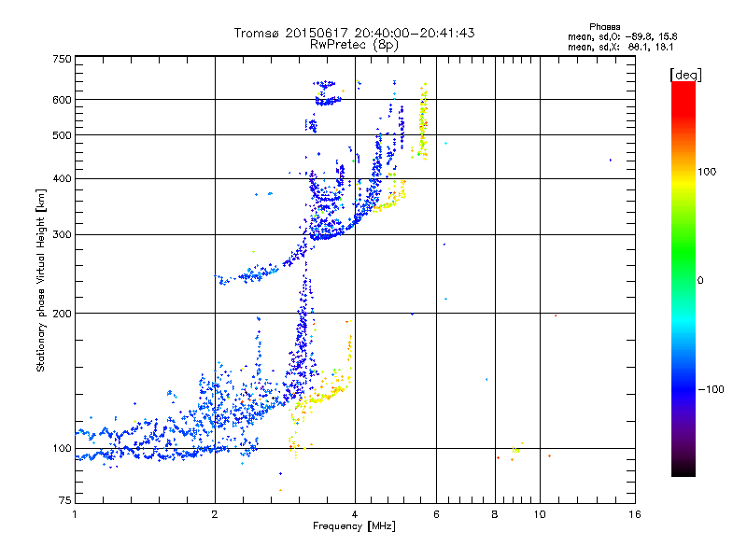
Task: Click the x-axis tick label '2'
Action: tap(215, 514)
